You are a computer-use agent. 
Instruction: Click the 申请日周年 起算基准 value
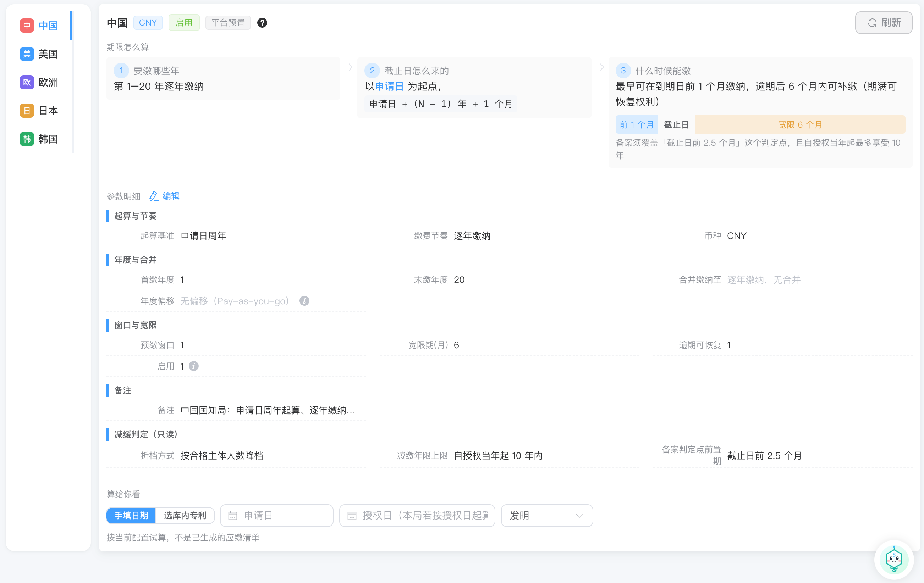point(203,236)
